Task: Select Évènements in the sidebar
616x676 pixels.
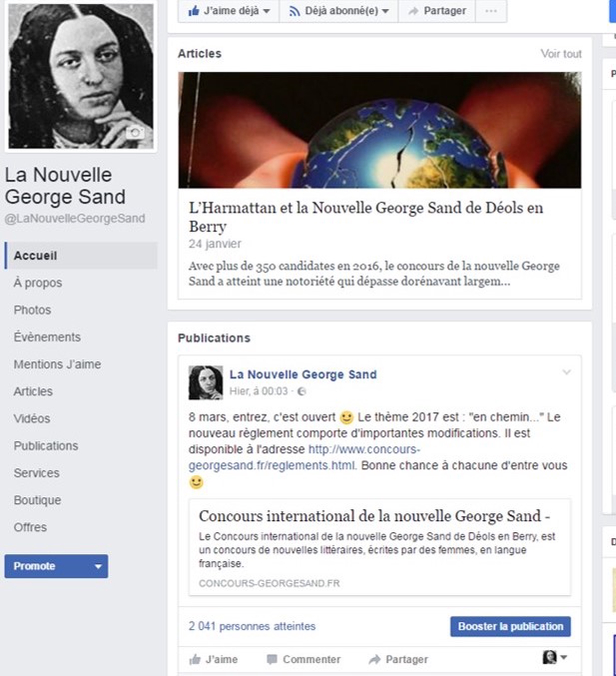Action: coord(47,337)
